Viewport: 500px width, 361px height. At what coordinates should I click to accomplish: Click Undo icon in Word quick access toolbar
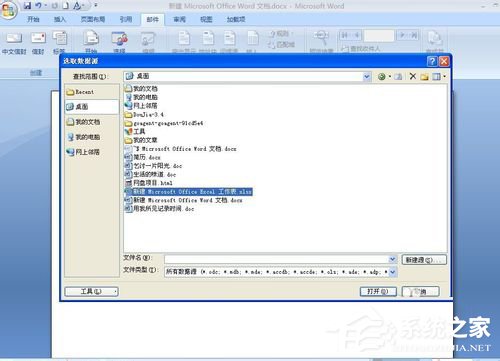[38, 5]
